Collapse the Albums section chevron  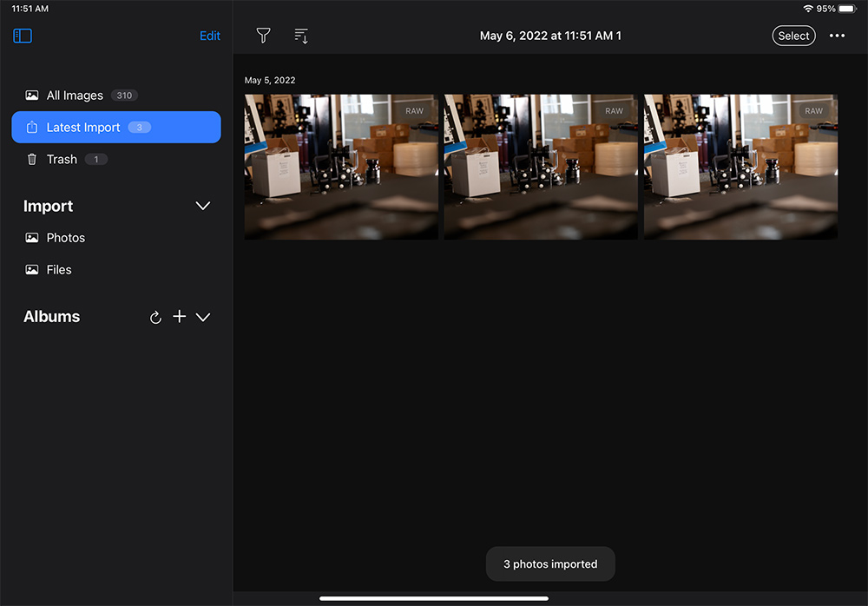point(203,317)
